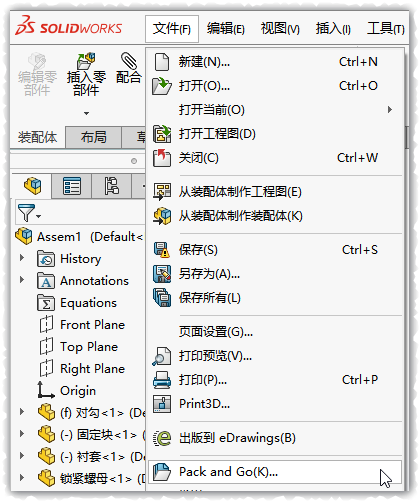
Task: Open the FeatureManager design tree tab icon
Action: click(x=32, y=186)
